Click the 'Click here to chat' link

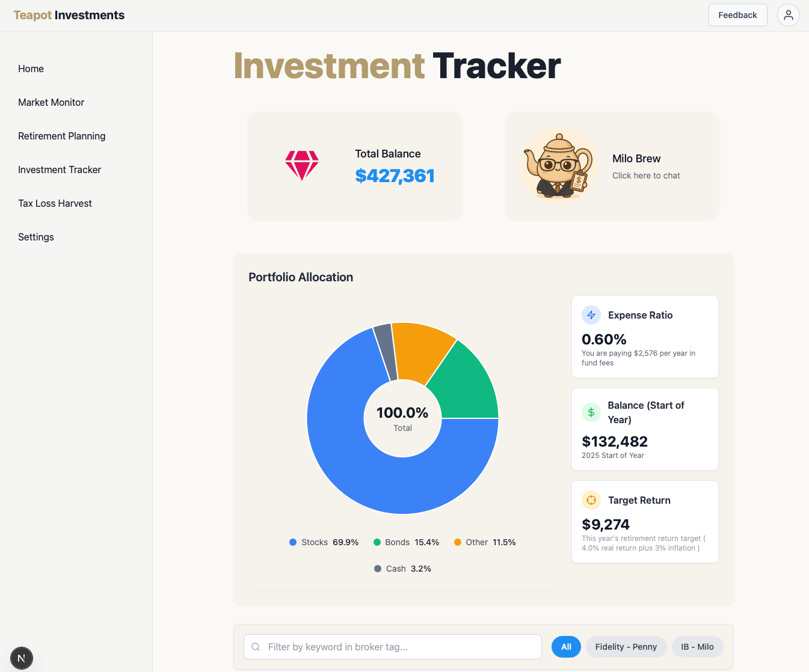(x=646, y=176)
